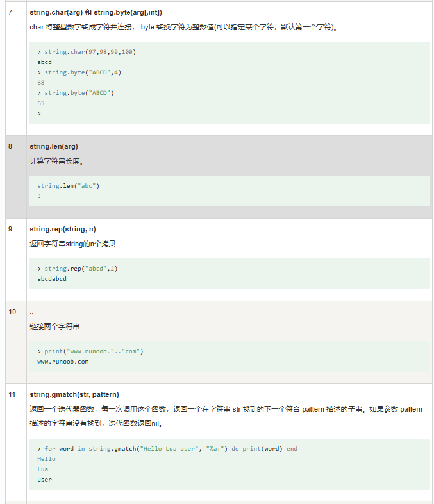
Task: Click the for word in string.gmatch code line
Action: pos(167,449)
